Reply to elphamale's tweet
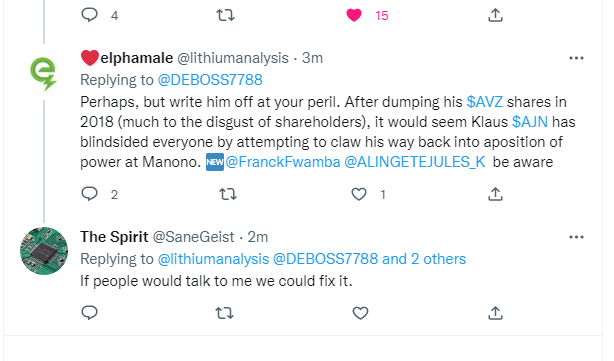614x361 pixels. pos(89,194)
